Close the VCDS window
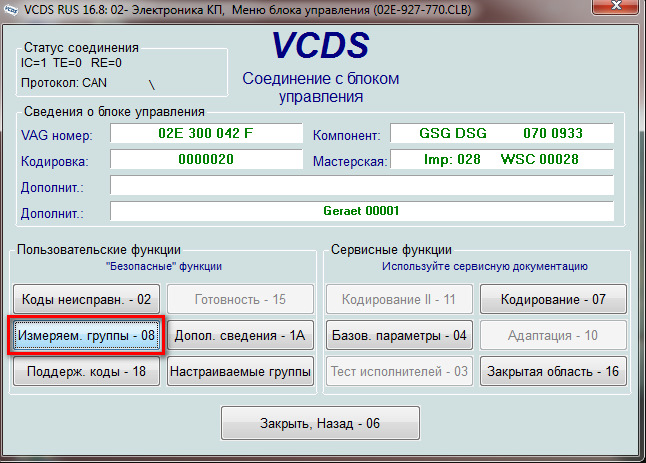The image size is (646, 463). click(617, 7)
